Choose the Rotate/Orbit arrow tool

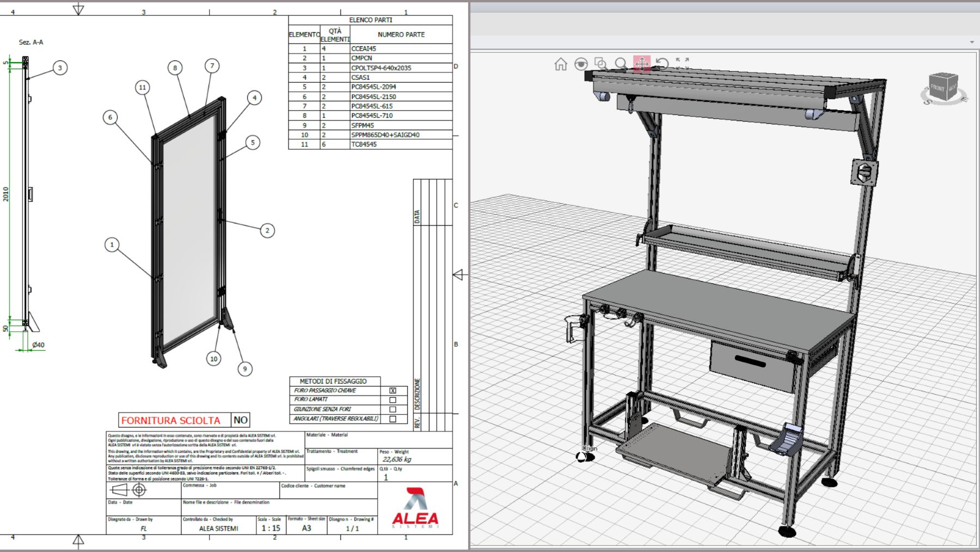coord(662,64)
